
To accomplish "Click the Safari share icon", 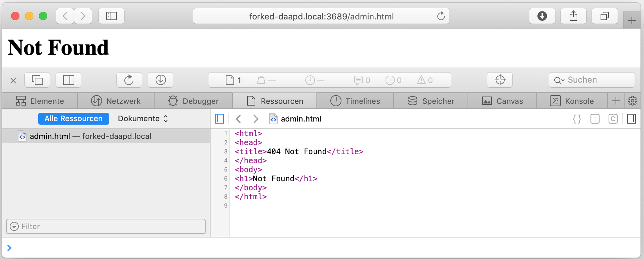I will (x=573, y=16).
